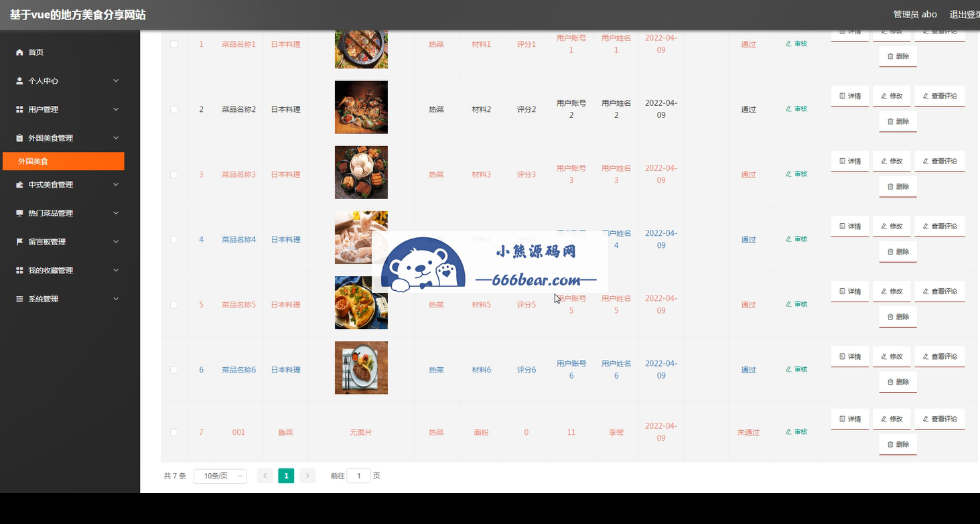Click 查看评论 button in row 6
The width and height of the screenshot is (980, 524).
[940, 356]
